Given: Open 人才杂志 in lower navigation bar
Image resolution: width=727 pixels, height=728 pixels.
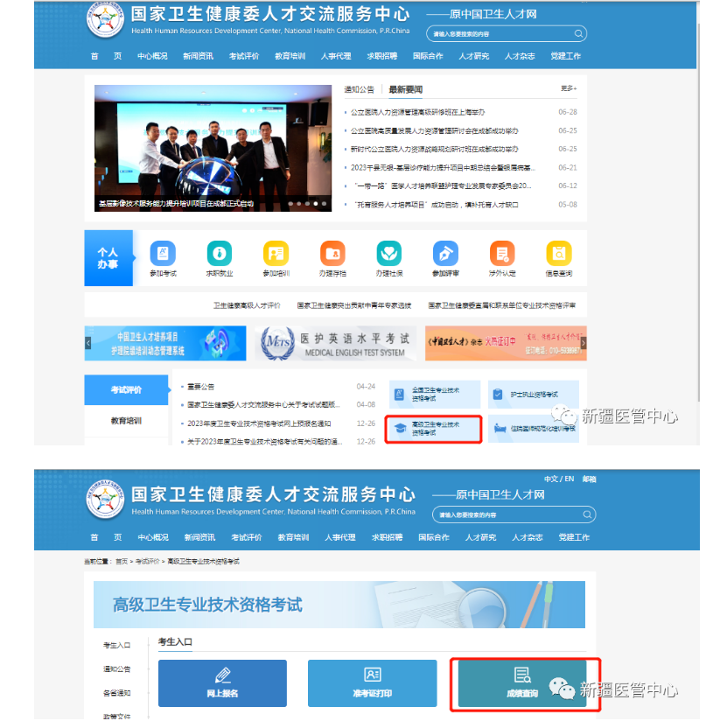Looking at the screenshot, I should pos(527,537).
